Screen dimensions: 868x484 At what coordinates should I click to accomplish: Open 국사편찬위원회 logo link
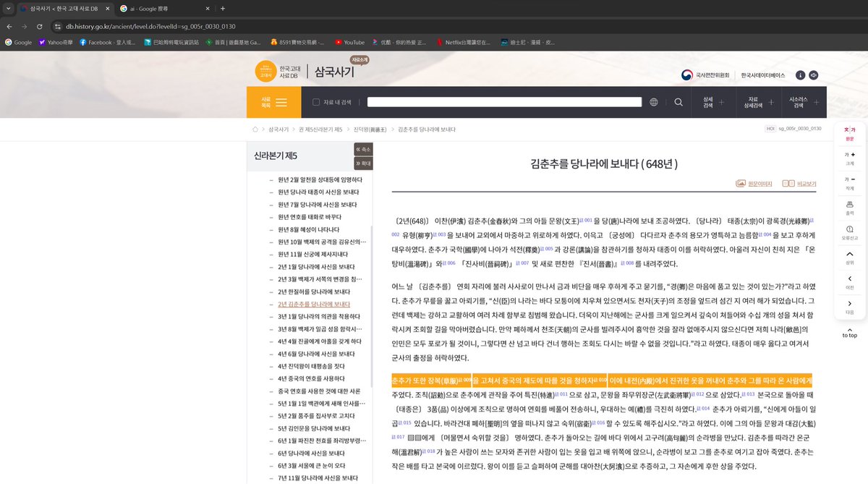[x=705, y=75]
